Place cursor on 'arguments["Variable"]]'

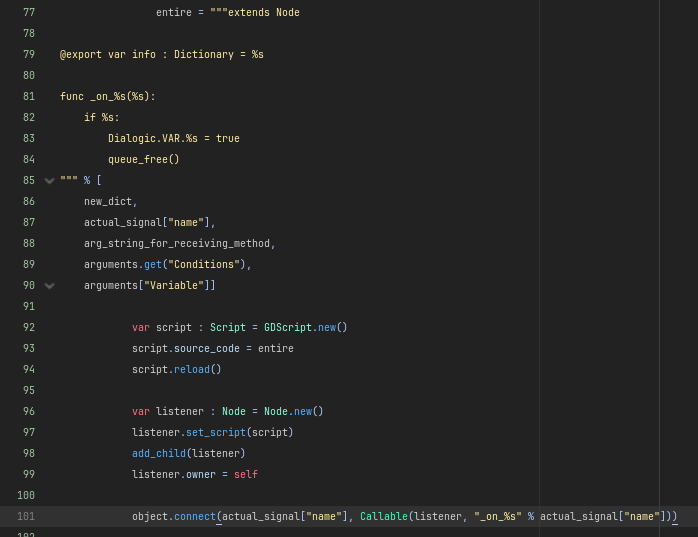point(150,285)
